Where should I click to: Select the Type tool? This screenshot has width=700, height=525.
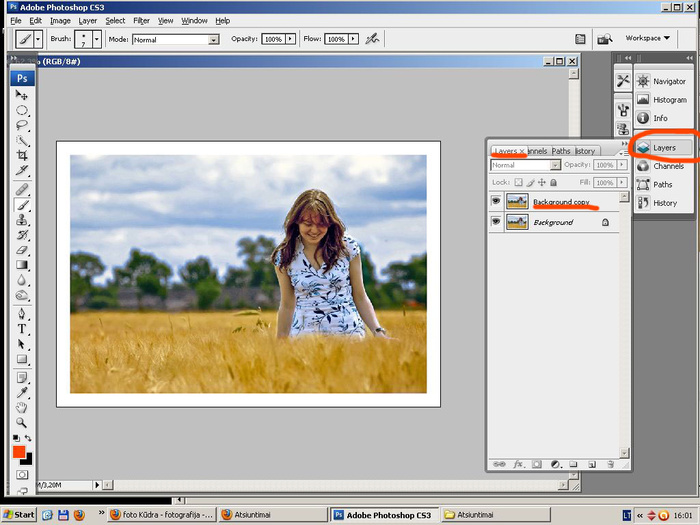click(x=22, y=329)
